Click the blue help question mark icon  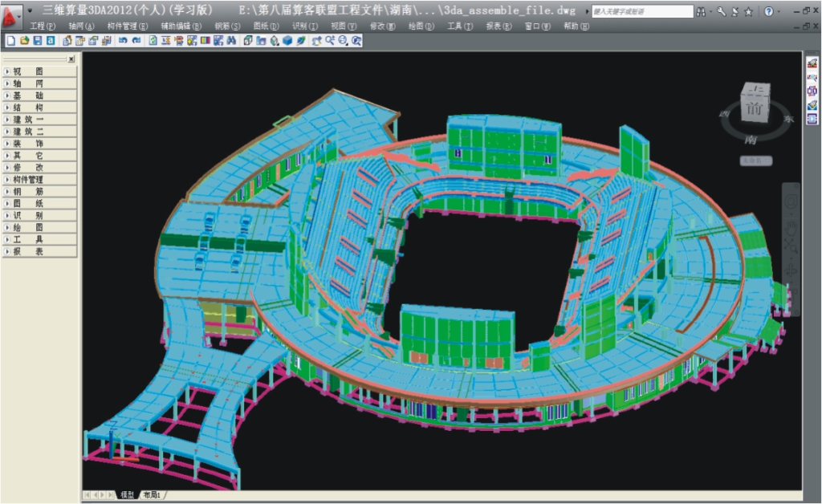pyautogui.click(x=768, y=11)
